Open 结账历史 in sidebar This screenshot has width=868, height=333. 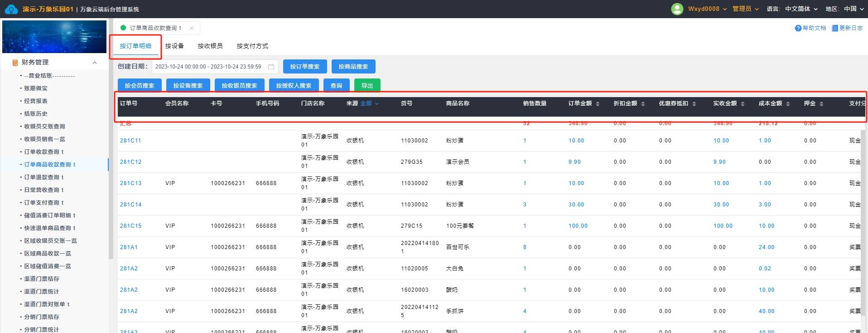[x=36, y=114]
